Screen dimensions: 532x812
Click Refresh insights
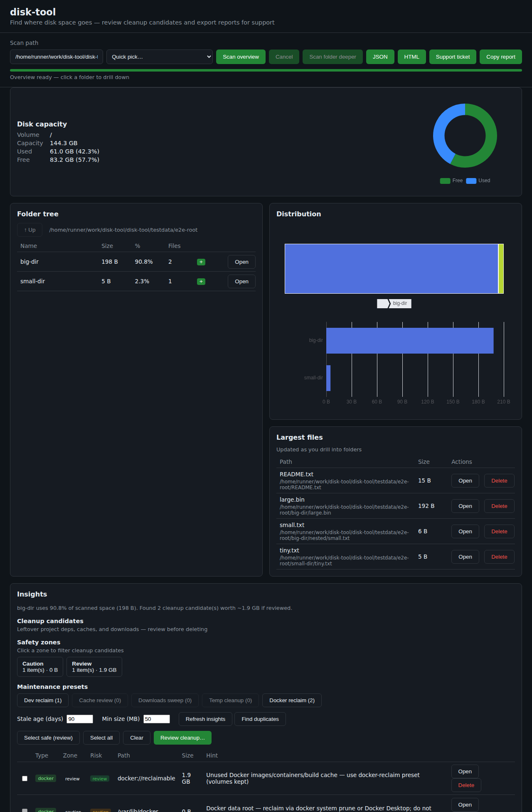tap(205, 719)
